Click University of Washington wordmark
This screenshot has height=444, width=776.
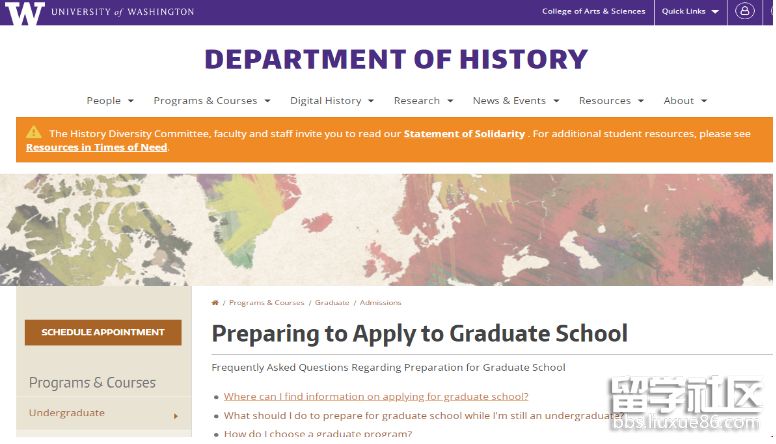point(123,11)
